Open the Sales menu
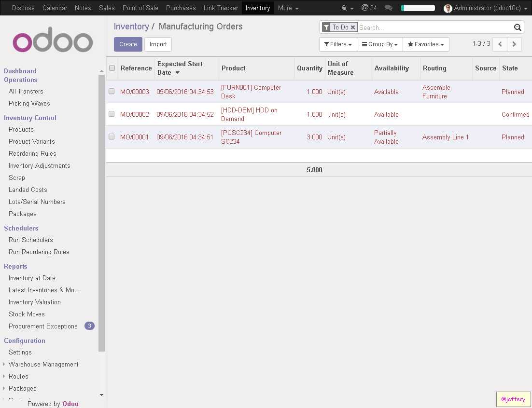 coord(107,8)
